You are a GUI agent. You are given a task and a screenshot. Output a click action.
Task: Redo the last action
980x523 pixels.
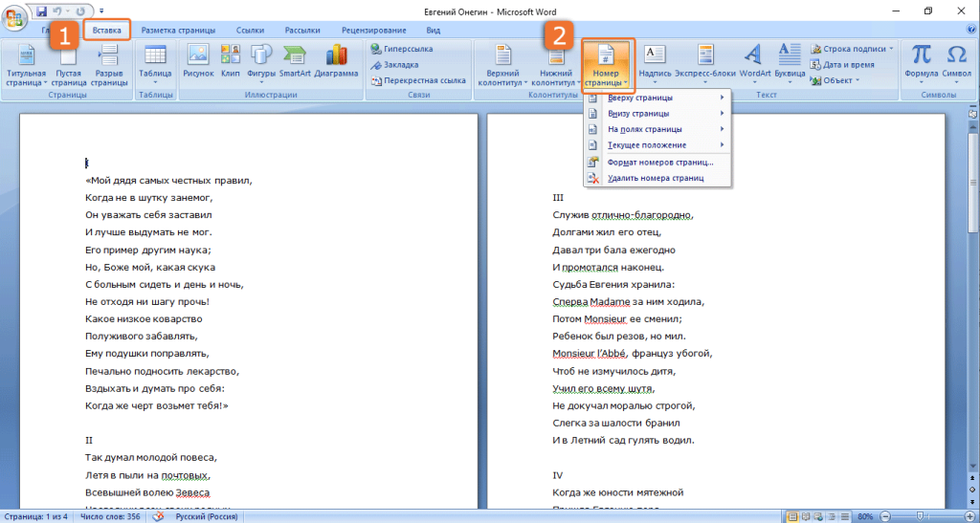pos(80,11)
